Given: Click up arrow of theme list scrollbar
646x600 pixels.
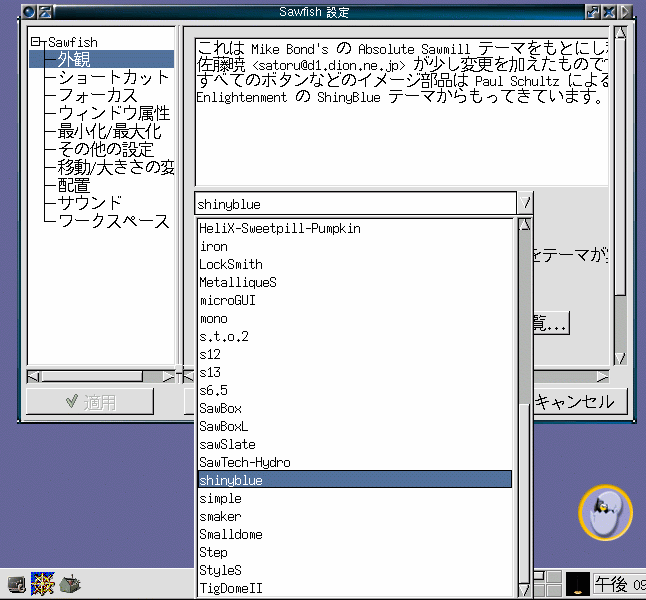Looking at the screenshot, I should (x=524, y=225).
